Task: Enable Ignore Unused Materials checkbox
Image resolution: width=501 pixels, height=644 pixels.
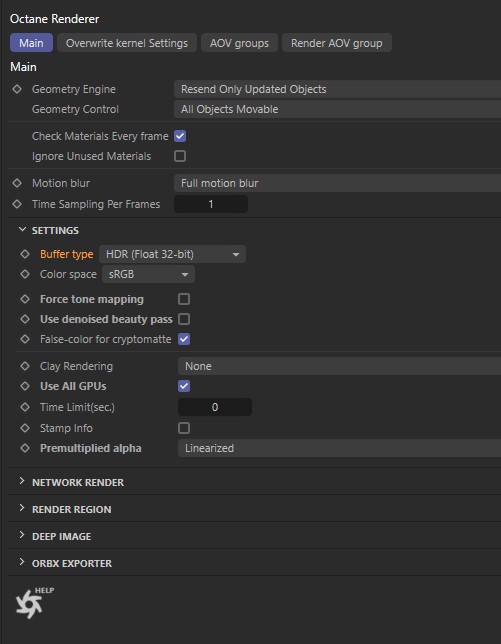Action: [x=180, y=156]
